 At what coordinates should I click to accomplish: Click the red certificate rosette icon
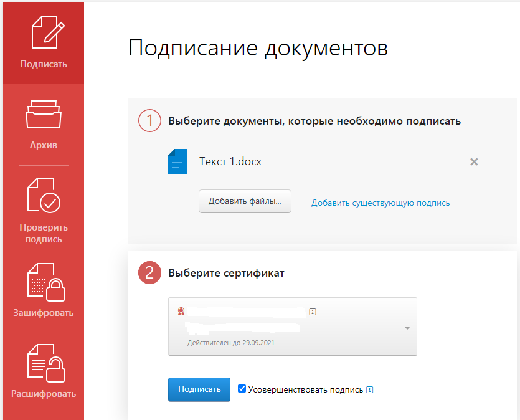181,311
